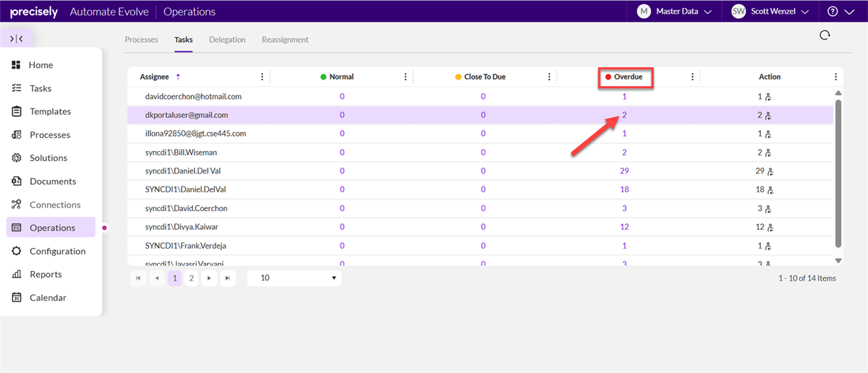The image size is (868, 373).
Task: Click the scrollbar up arrow of table
Action: click(838, 93)
